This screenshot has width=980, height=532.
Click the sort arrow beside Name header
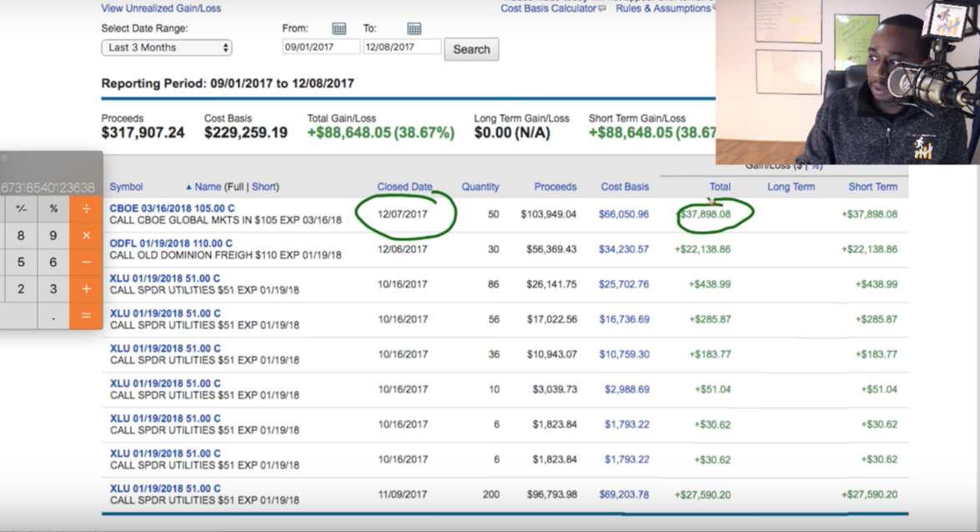click(x=188, y=187)
